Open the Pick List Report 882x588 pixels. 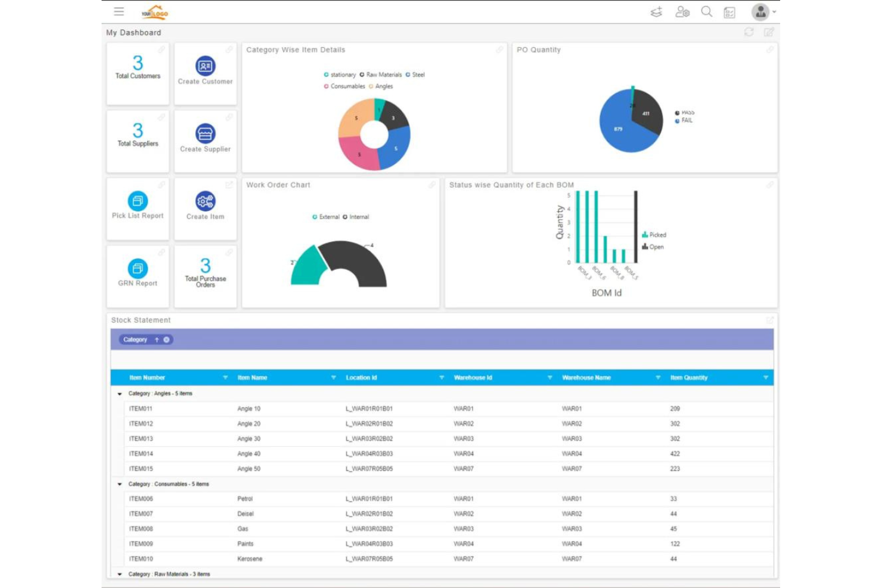point(137,207)
